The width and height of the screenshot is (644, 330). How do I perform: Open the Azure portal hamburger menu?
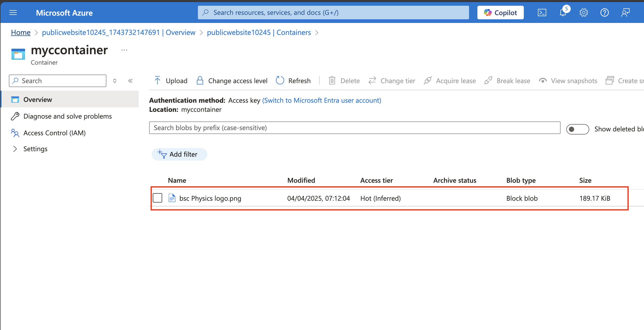point(13,13)
